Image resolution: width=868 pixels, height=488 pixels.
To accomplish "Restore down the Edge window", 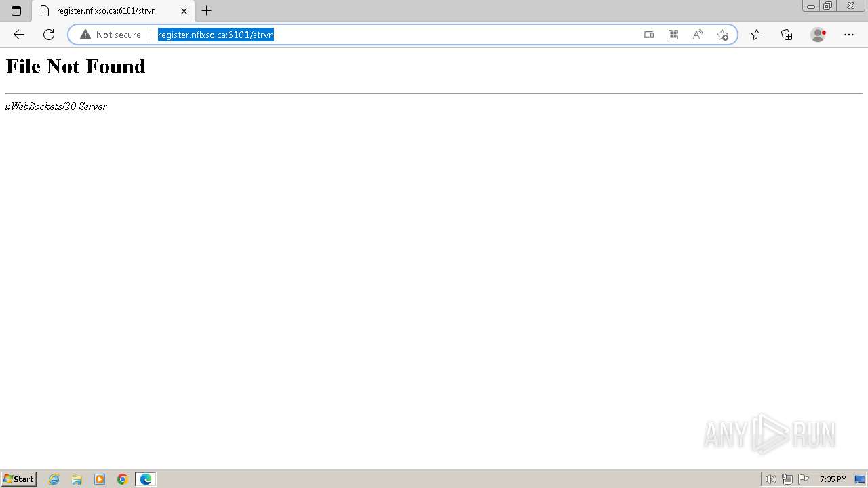I will [828, 5].
